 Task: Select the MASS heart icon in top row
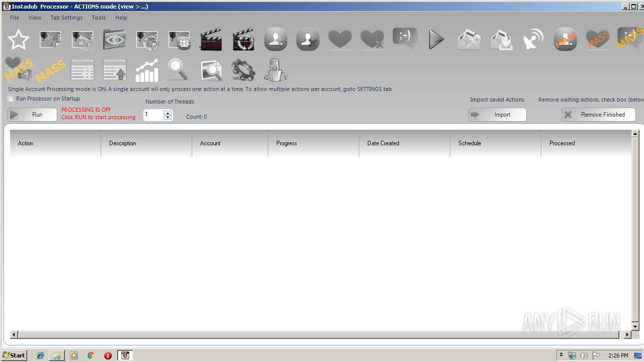coord(598,39)
